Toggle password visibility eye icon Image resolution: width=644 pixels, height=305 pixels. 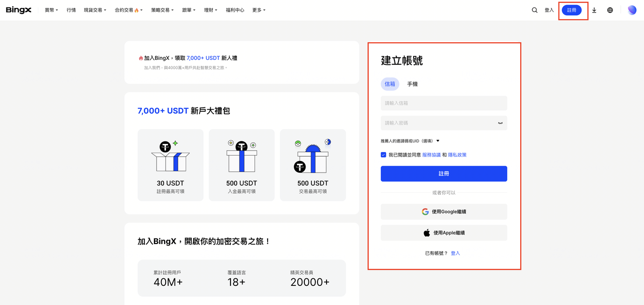click(500, 123)
